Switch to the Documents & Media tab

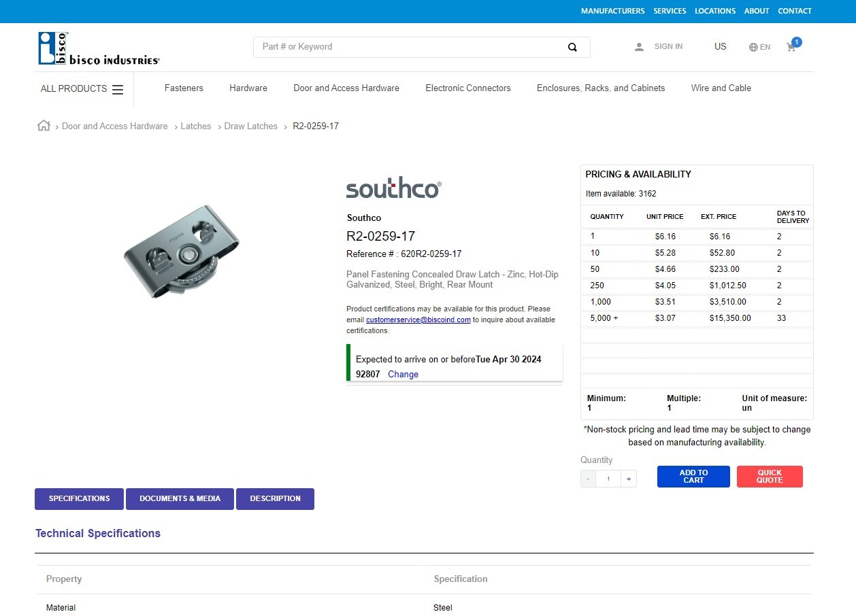[180, 498]
